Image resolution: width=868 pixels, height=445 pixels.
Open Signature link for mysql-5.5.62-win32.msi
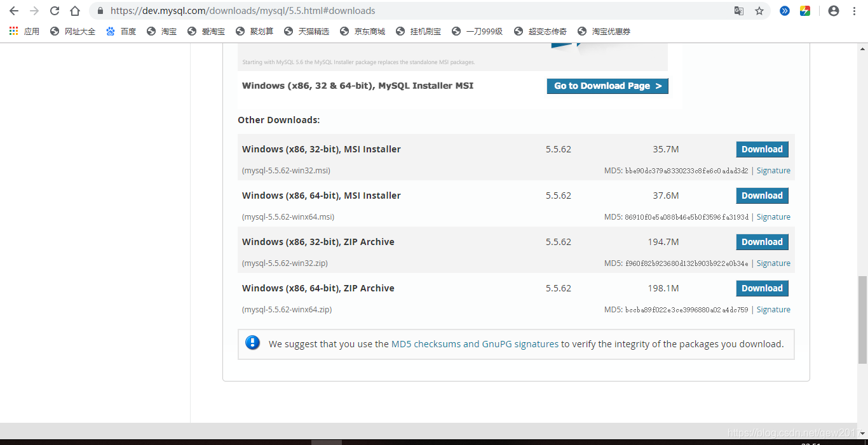point(773,171)
